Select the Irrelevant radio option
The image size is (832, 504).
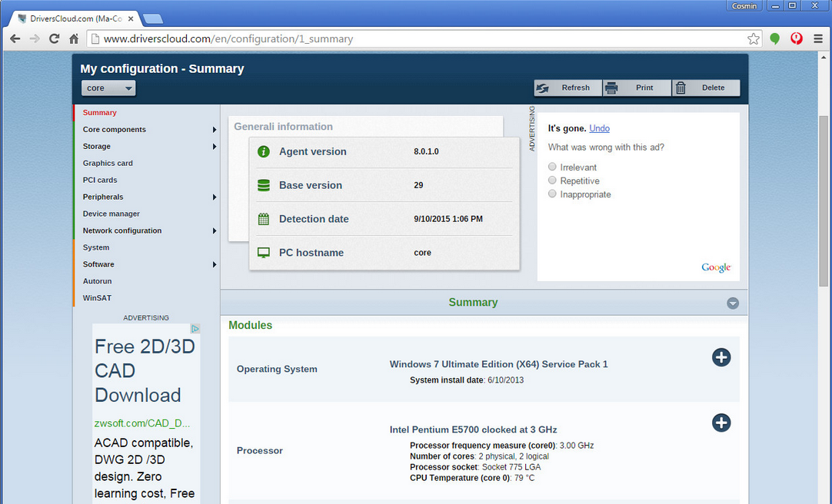[x=552, y=167]
